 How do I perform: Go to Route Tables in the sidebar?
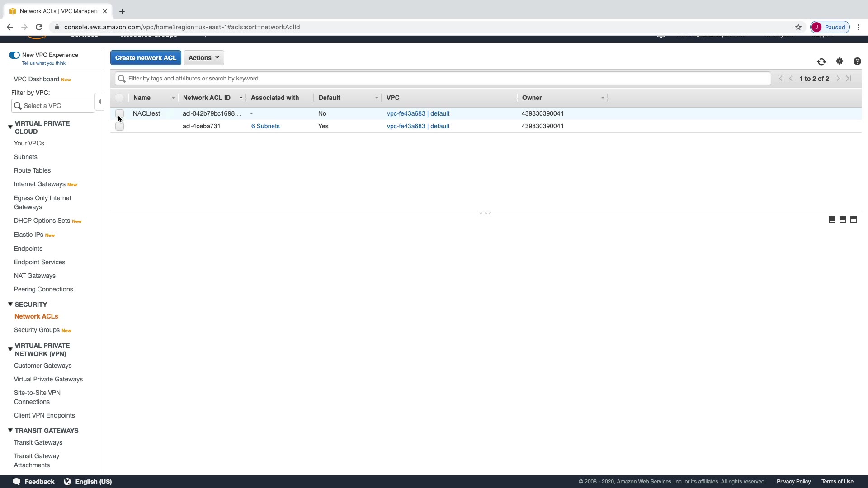32,170
